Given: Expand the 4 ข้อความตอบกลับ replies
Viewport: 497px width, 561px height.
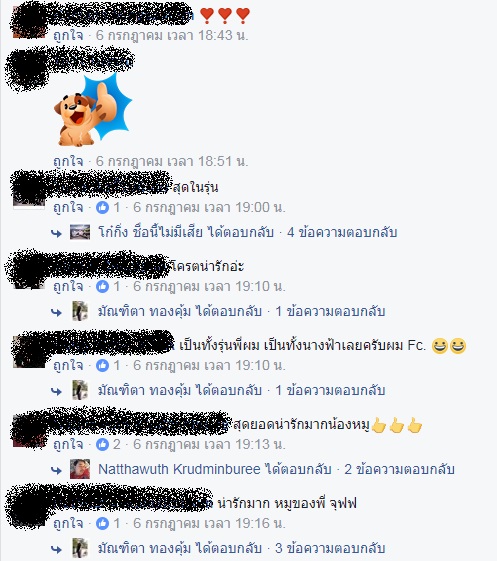Looking at the screenshot, I should (342, 232).
